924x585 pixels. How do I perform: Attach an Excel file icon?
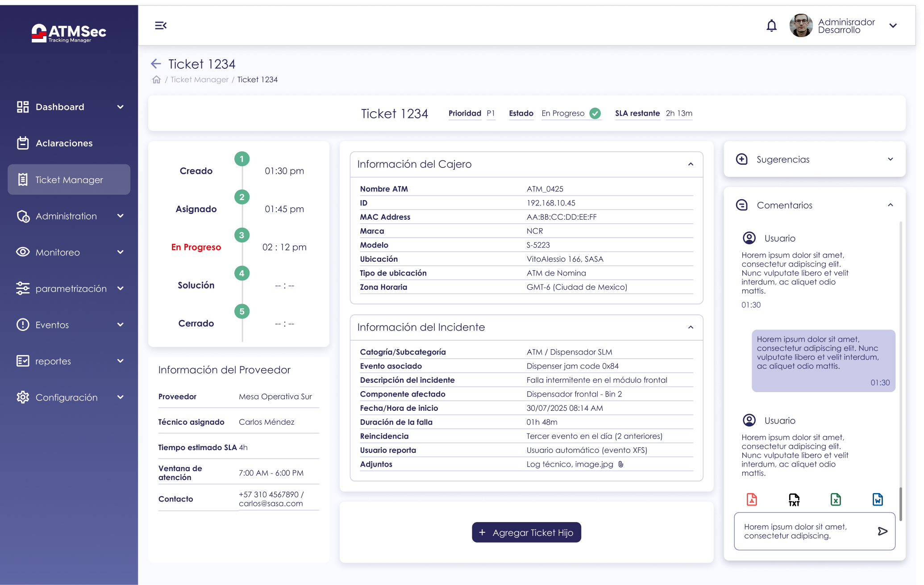click(x=836, y=499)
